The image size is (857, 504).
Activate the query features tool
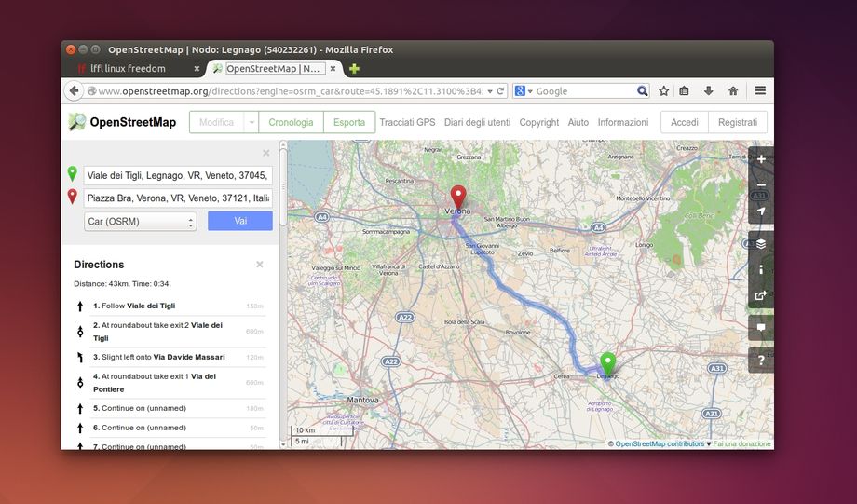coord(761,361)
